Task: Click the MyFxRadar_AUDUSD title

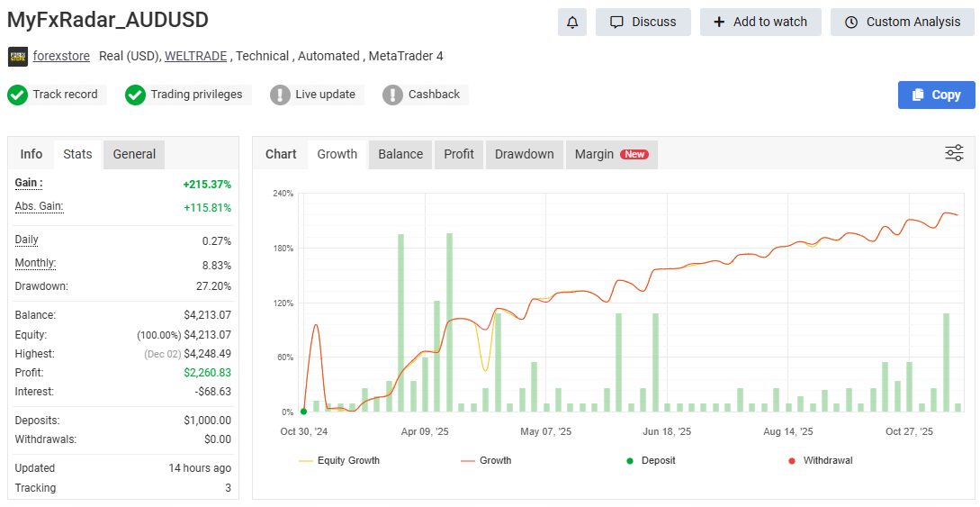Action: coord(107,20)
